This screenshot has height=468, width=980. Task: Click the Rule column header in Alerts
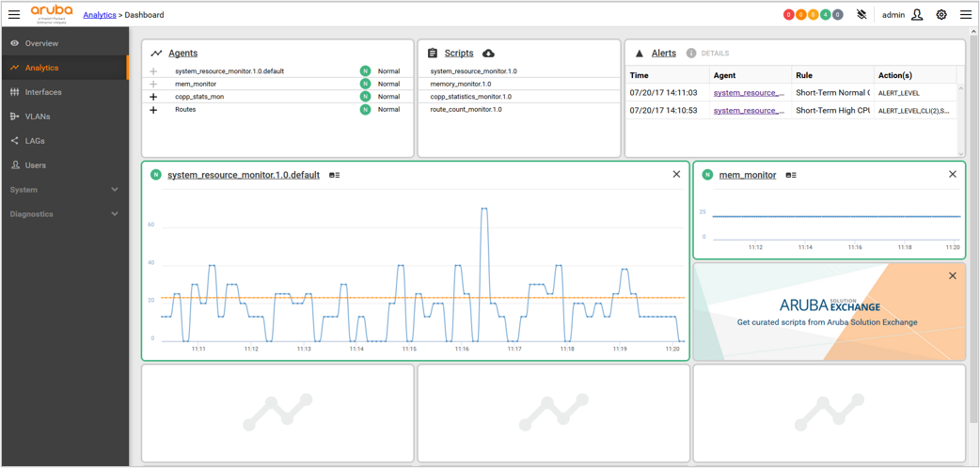click(x=832, y=75)
